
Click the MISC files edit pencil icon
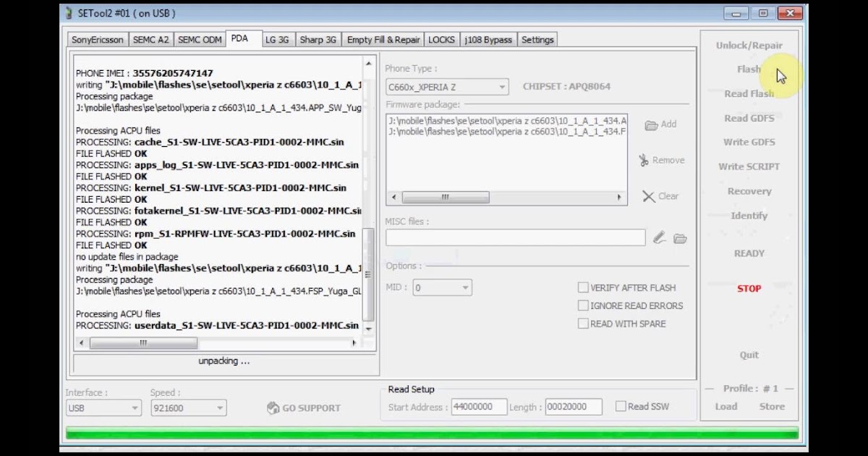pyautogui.click(x=659, y=237)
